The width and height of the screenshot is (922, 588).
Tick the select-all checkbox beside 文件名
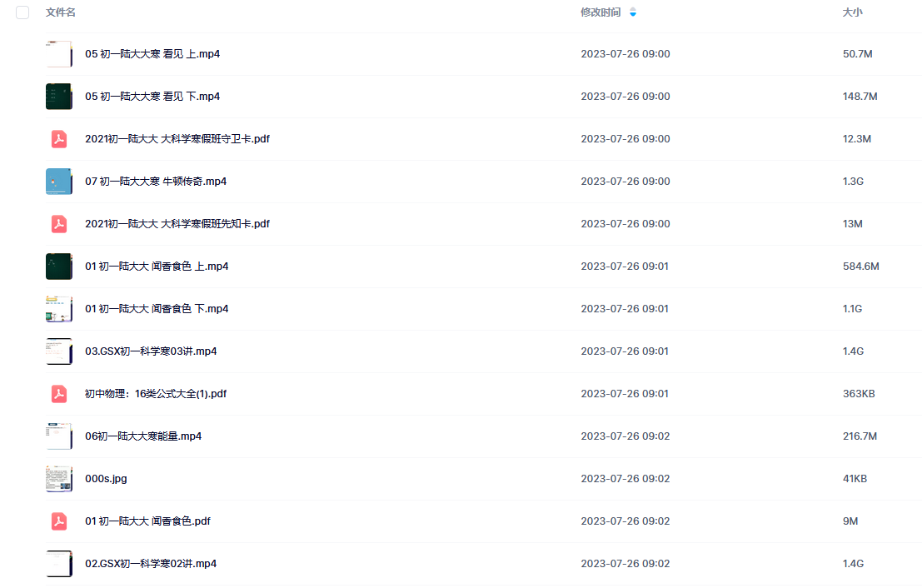pos(22,12)
